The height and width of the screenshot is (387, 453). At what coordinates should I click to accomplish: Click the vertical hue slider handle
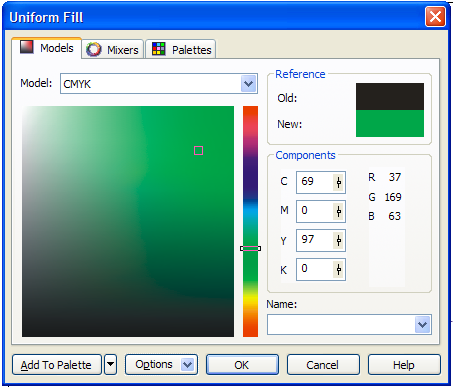250,248
